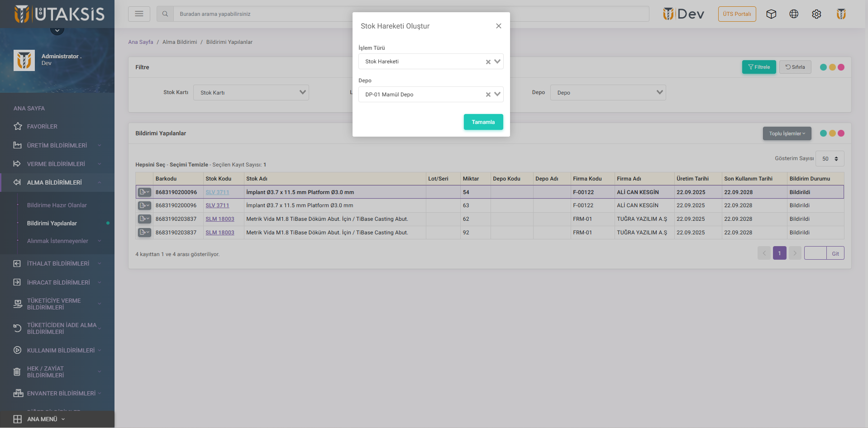
Task: Open Toplu İşlemler dropdown
Action: click(787, 133)
